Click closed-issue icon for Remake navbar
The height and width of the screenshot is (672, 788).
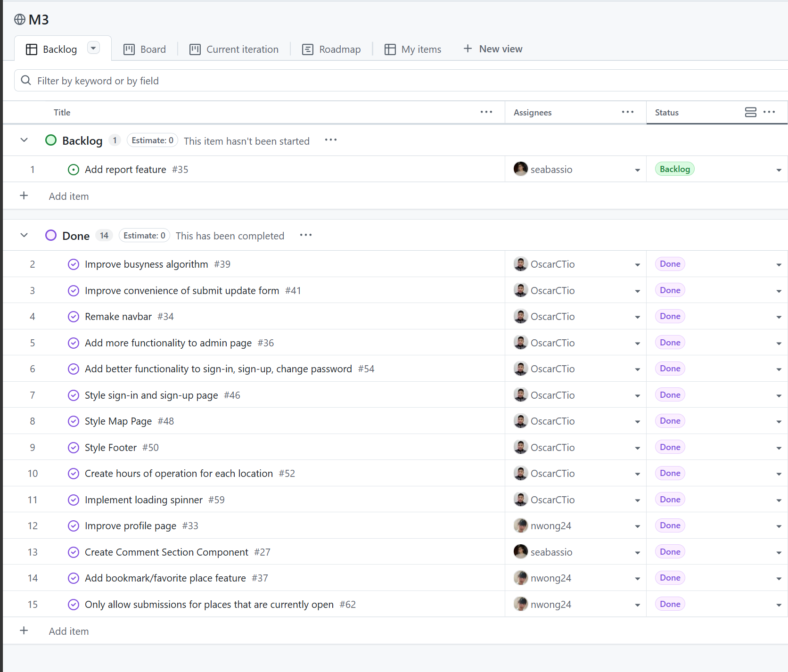pyautogui.click(x=74, y=317)
